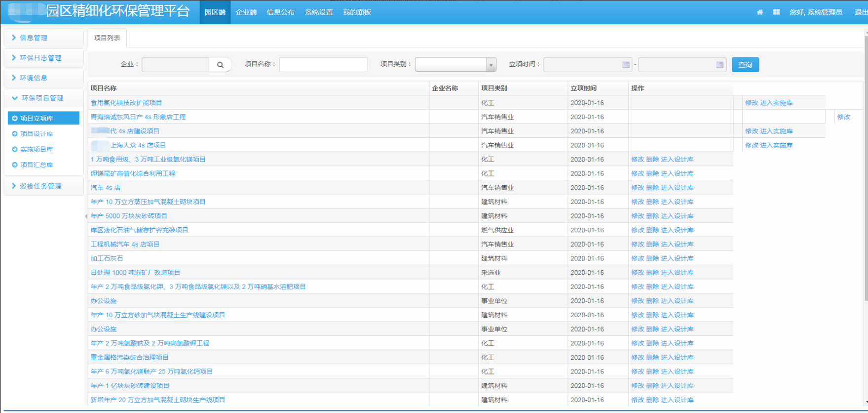Open the end date calendar icon
The image size is (868, 413).
(719, 65)
